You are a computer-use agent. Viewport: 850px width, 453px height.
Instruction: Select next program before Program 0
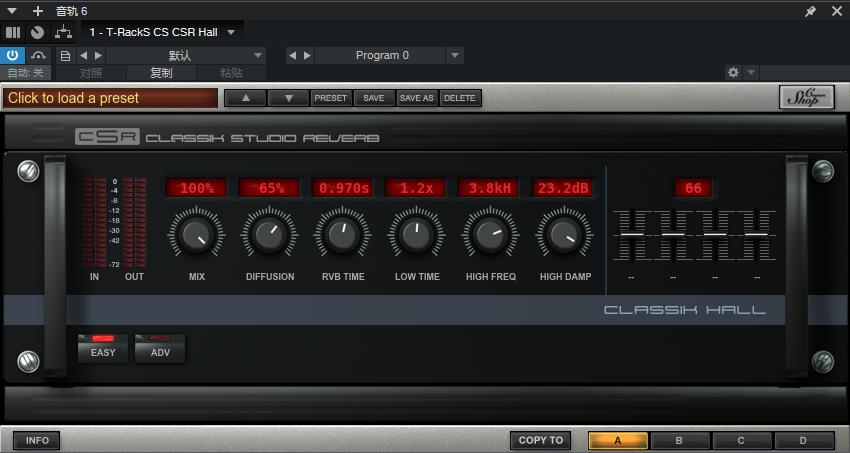tap(307, 55)
